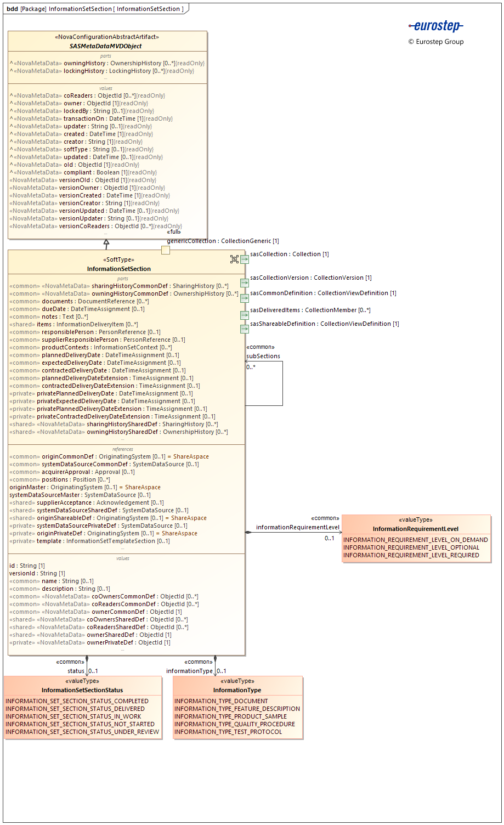Screen dimensions: 504x825
Task: Select the diamond on informationType association end
Action: tap(214, 658)
